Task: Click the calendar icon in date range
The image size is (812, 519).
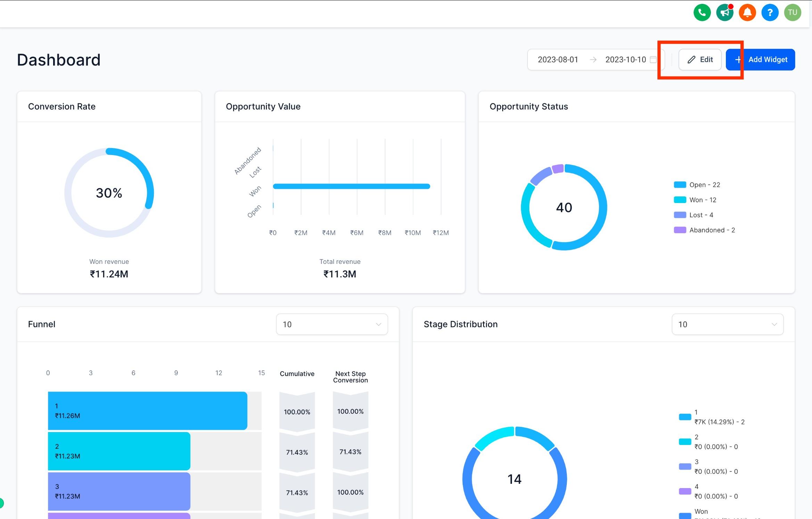Action: (x=653, y=59)
